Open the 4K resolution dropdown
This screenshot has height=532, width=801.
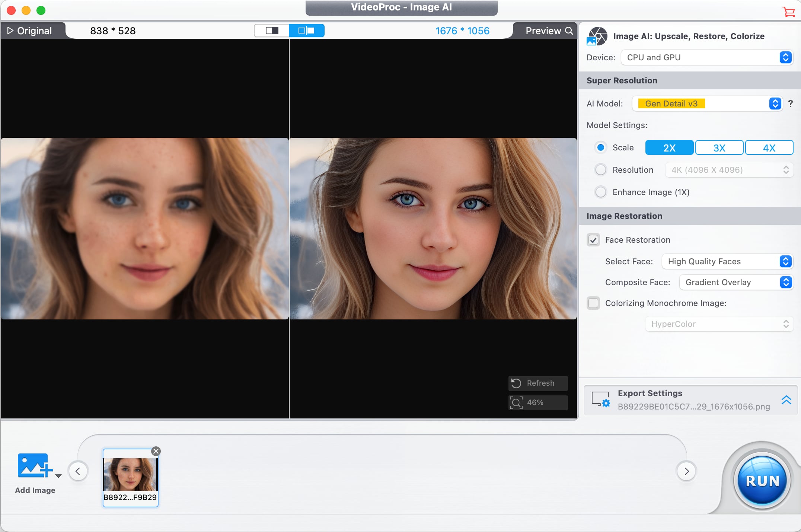point(729,170)
